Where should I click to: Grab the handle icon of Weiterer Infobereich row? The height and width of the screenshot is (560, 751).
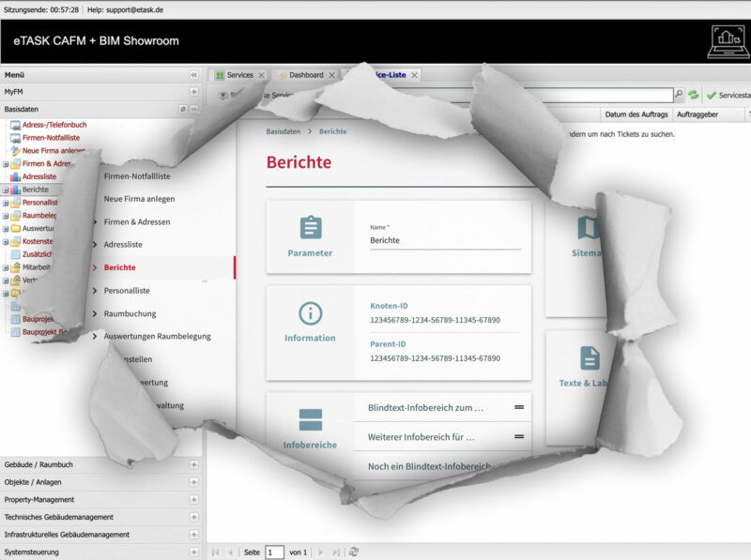(519, 436)
